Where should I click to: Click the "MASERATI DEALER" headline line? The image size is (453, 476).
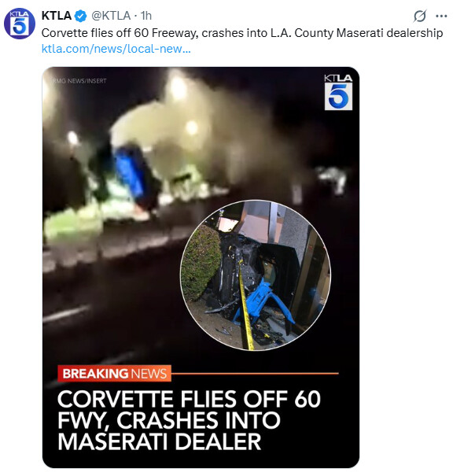160,441
